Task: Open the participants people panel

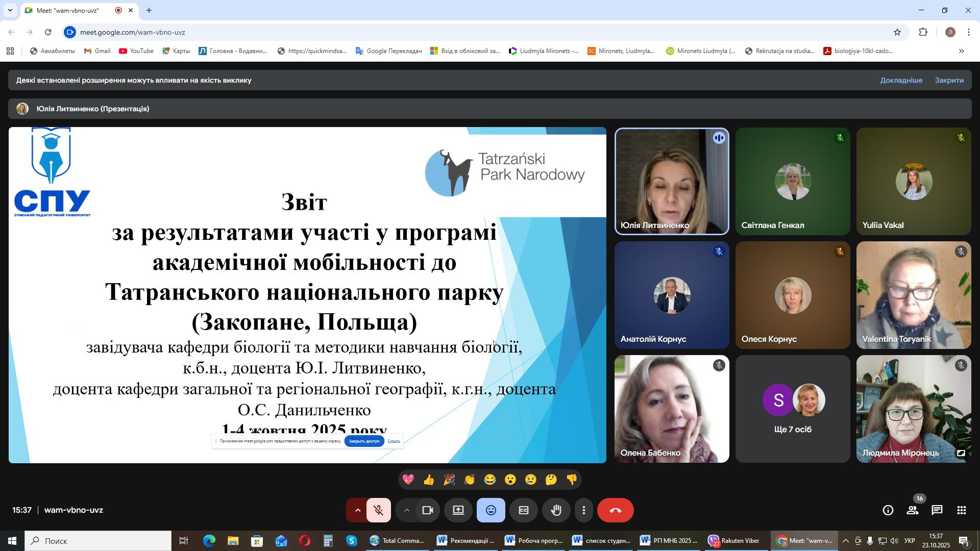Action: (912, 511)
